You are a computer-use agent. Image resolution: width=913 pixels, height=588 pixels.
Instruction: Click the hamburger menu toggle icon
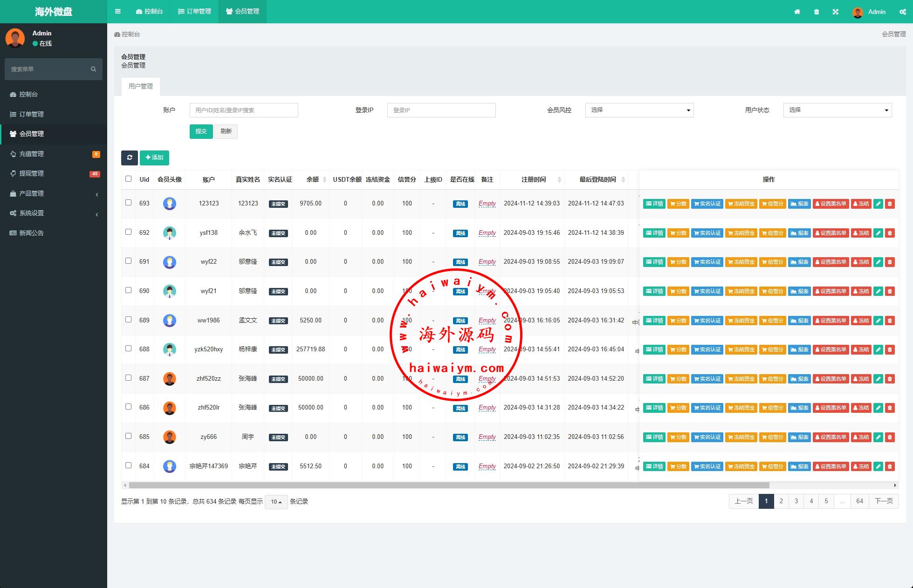tap(118, 12)
